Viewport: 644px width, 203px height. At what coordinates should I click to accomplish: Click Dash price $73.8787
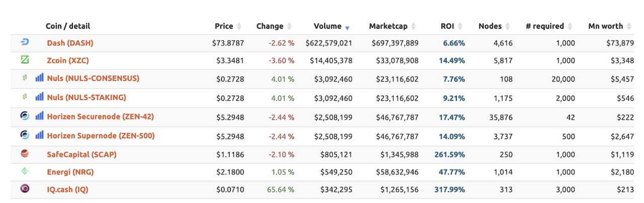pos(228,43)
